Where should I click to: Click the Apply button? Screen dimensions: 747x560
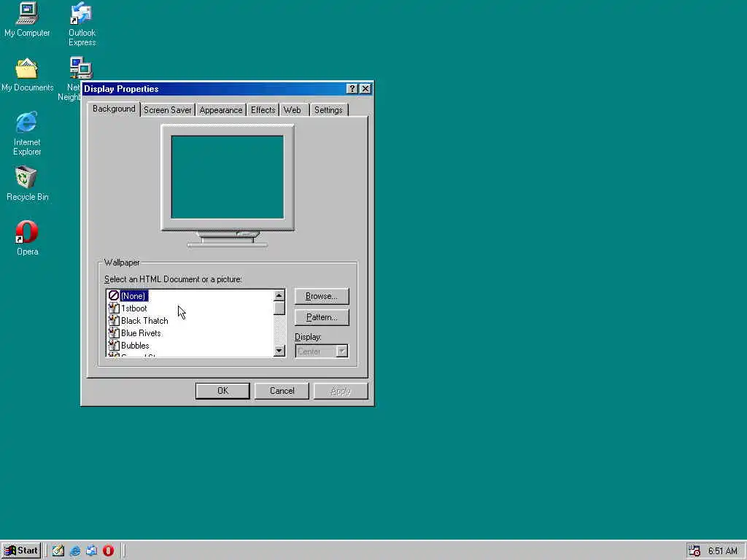(x=341, y=391)
